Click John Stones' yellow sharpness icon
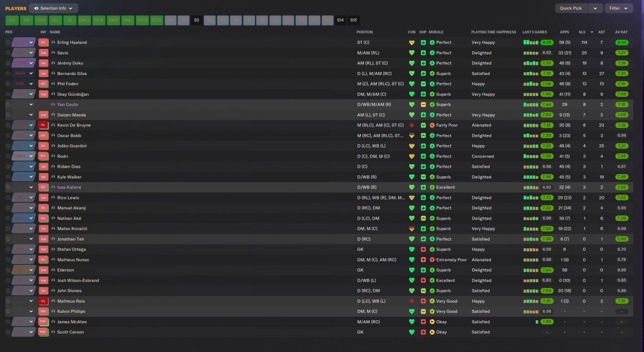 click(423, 291)
